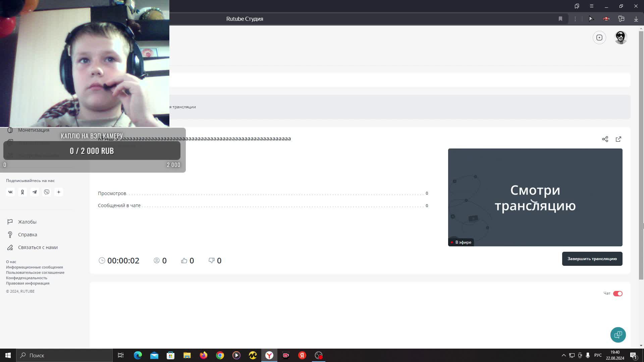
Task: Click the Просмотров statistics row label
Action: pos(112,193)
